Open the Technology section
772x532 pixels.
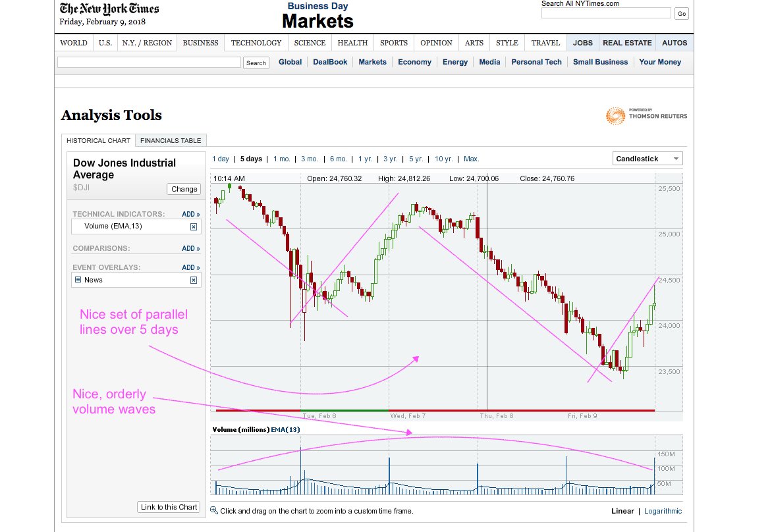pyautogui.click(x=256, y=43)
